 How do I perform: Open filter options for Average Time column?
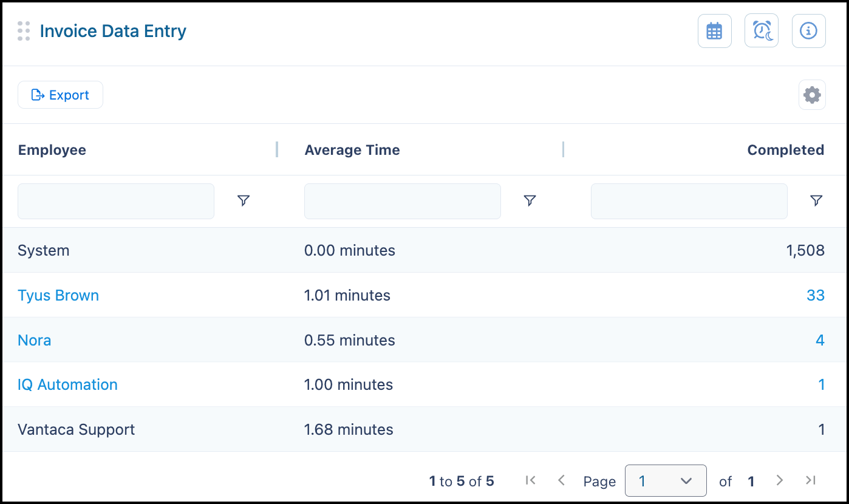pyautogui.click(x=530, y=200)
